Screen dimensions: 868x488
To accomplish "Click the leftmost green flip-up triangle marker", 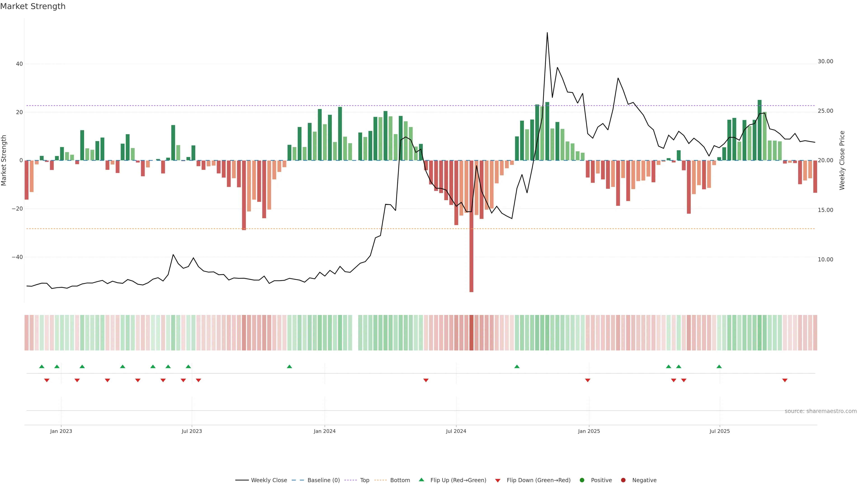I will tap(42, 366).
